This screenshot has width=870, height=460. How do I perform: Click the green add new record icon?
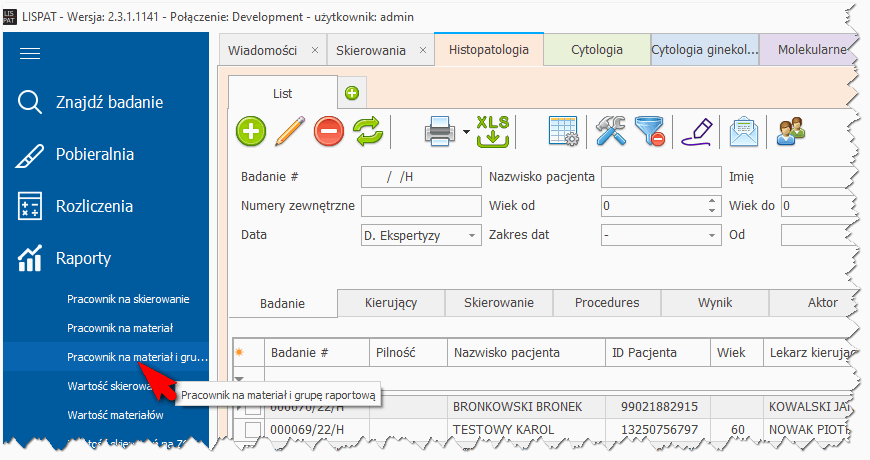[x=251, y=131]
